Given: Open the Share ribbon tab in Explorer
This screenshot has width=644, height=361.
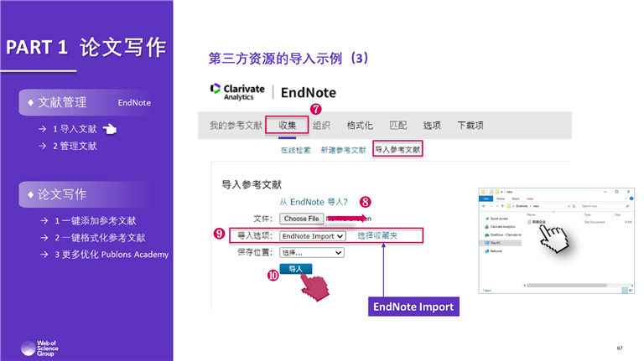Looking at the screenshot, I should (516, 199).
